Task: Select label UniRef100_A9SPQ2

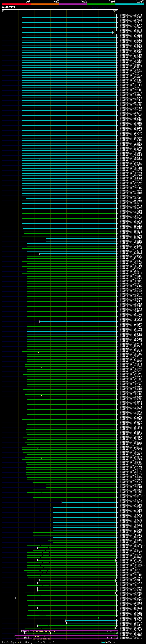Action: pyautogui.click(x=131, y=557)
